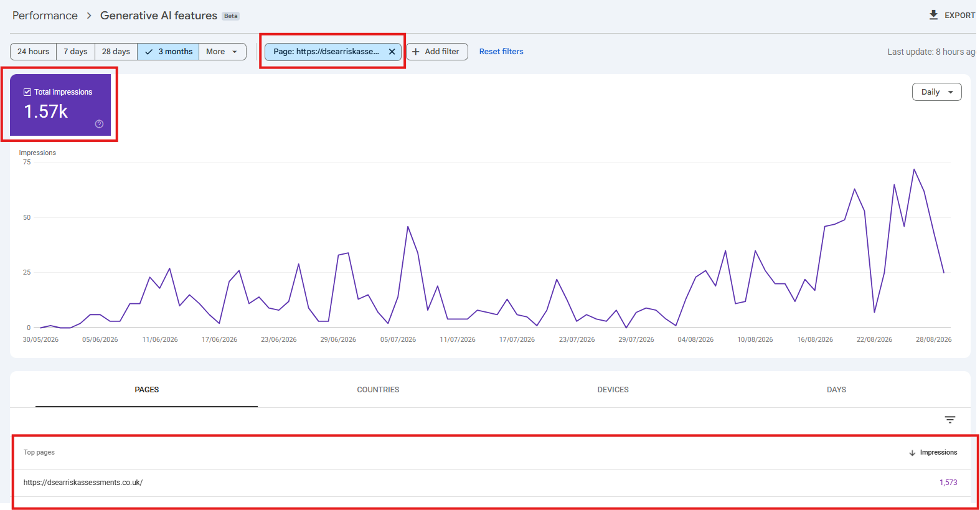This screenshot has height=510, width=980.
Task: Remove the Page filter with its X icon
Action: click(x=392, y=52)
